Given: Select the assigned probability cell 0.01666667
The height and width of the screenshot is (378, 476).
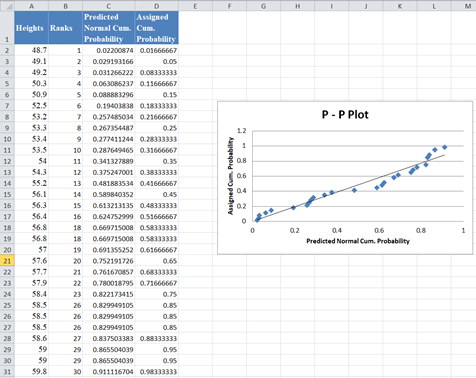Looking at the screenshot, I should (x=157, y=50).
